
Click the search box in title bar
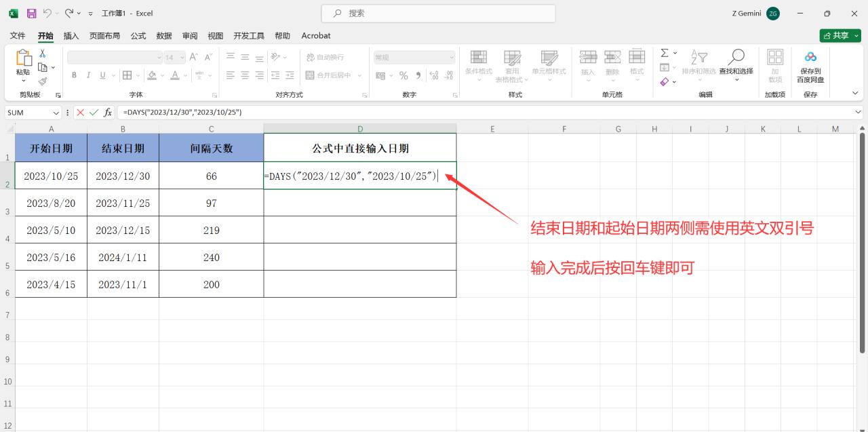[x=438, y=13]
